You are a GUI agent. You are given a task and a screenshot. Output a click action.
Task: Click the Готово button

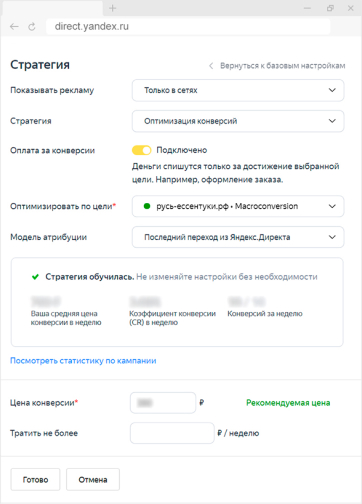(x=35, y=479)
